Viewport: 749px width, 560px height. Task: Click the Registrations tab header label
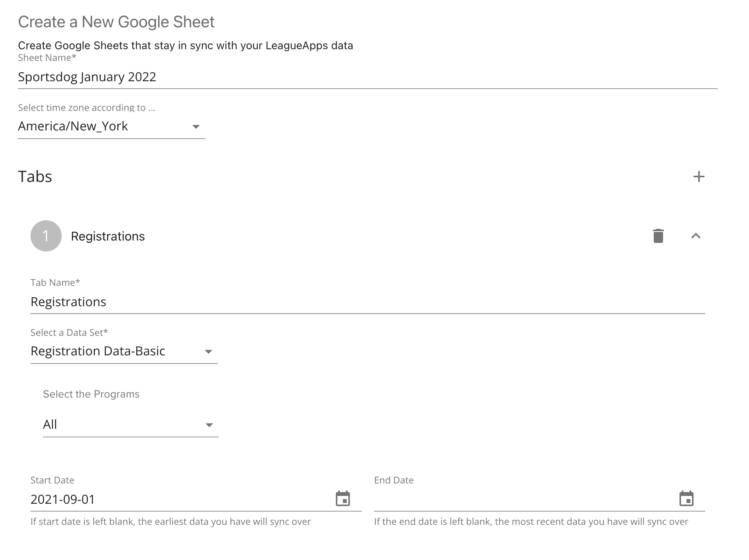pyautogui.click(x=108, y=236)
